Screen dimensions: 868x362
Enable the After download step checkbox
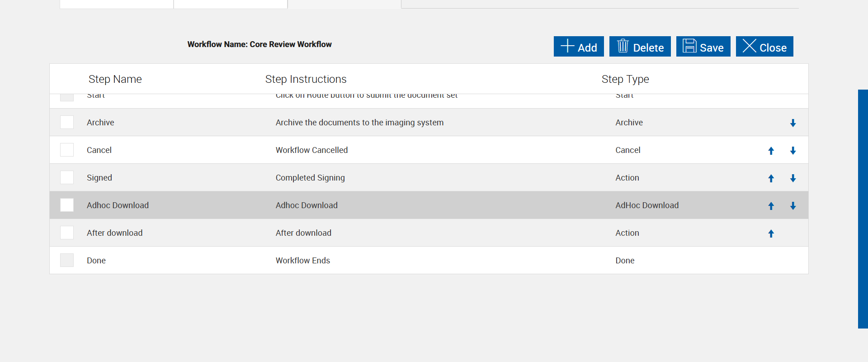point(67,233)
